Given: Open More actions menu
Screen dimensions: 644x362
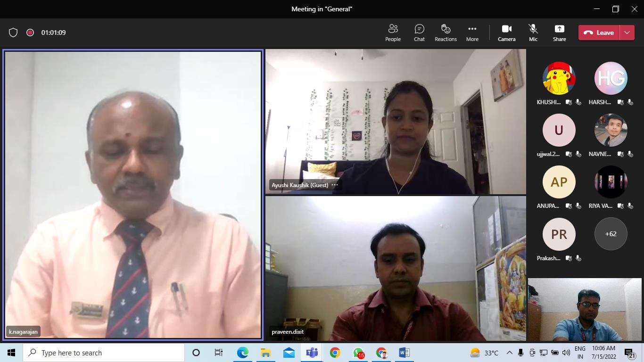Looking at the screenshot, I should (x=472, y=33).
